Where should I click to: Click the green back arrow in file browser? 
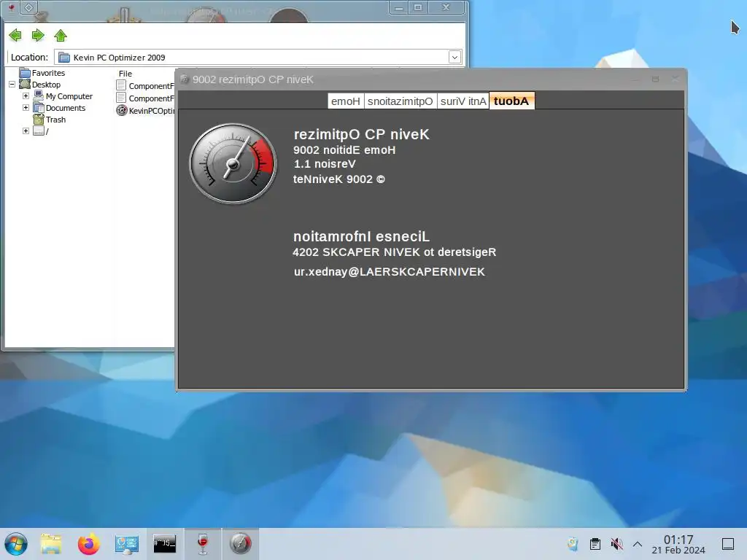(15, 35)
